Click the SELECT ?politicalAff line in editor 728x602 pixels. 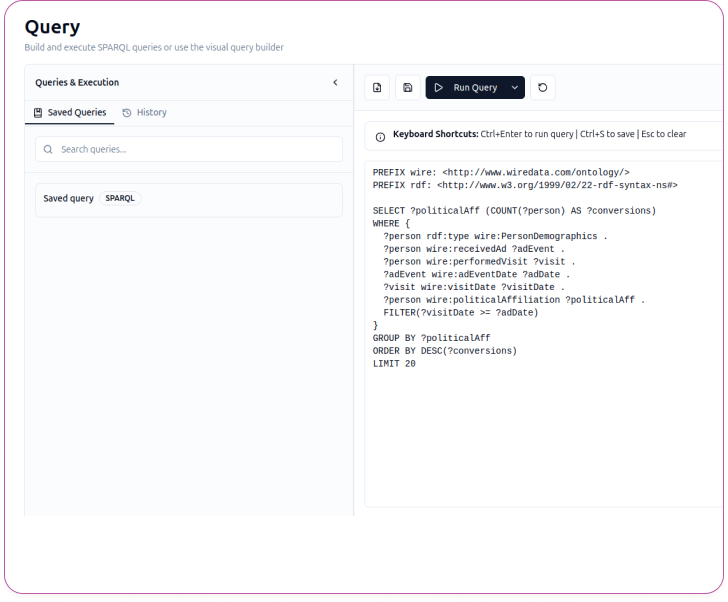(x=514, y=211)
